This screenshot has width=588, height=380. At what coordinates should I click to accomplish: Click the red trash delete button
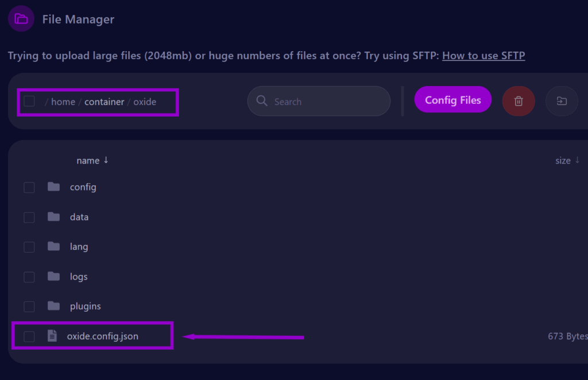519,102
